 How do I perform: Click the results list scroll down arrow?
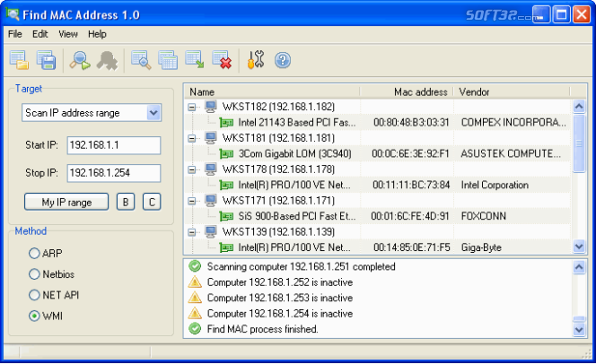579,247
